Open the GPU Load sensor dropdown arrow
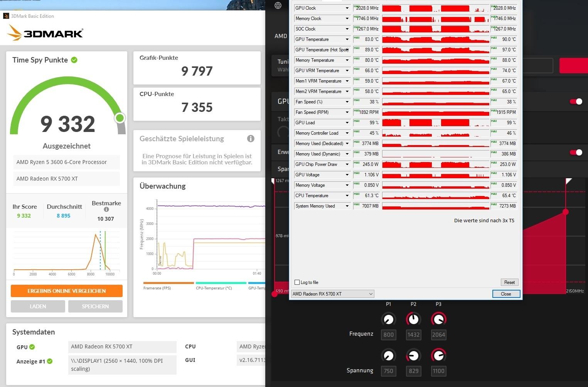588x387 pixels. (347, 123)
